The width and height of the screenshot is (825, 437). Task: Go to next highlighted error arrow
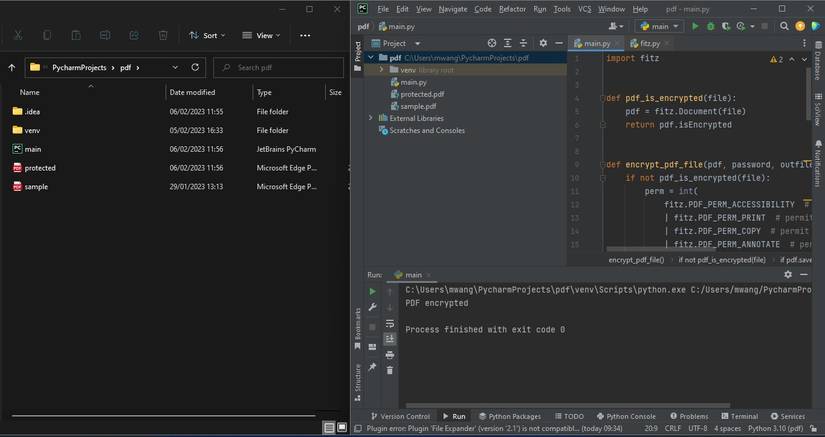[804, 59]
